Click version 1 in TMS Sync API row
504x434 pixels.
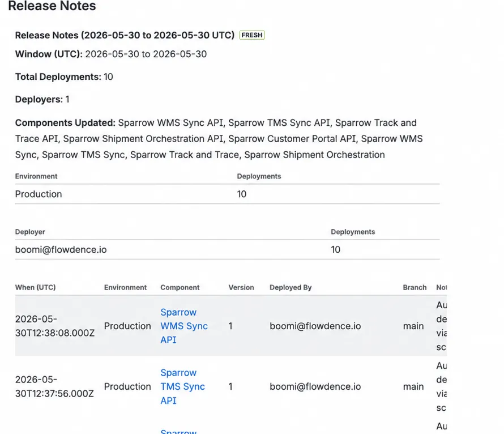[x=230, y=386]
